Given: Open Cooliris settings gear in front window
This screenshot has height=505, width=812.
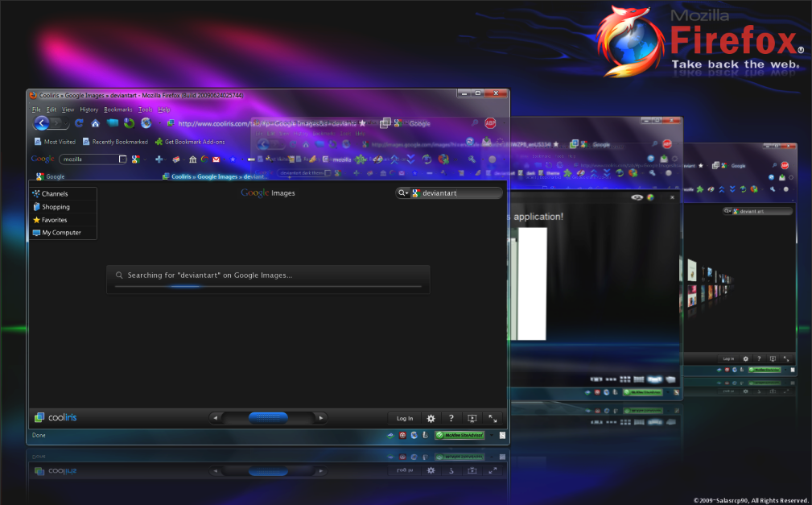Looking at the screenshot, I should (x=431, y=418).
